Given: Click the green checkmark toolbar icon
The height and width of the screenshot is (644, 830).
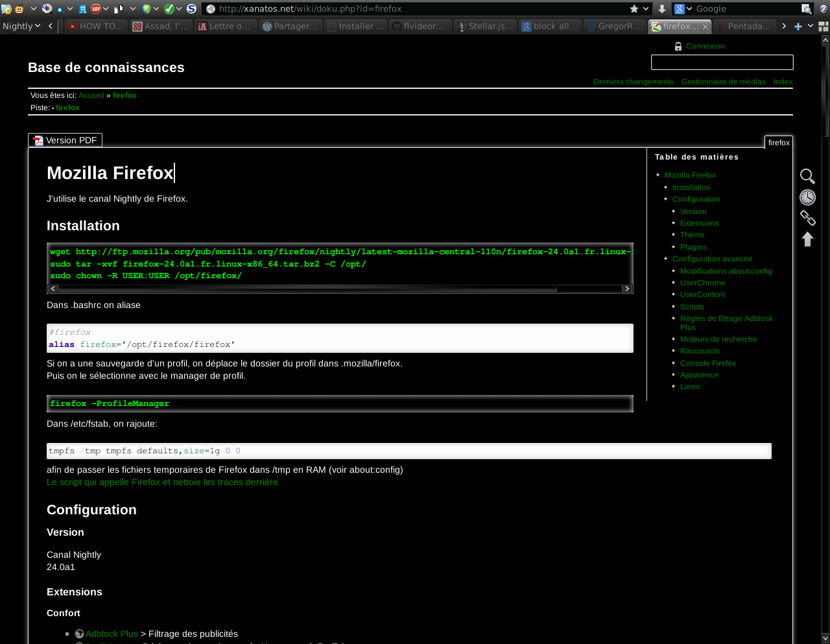Looking at the screenshot, I should 169,9.
